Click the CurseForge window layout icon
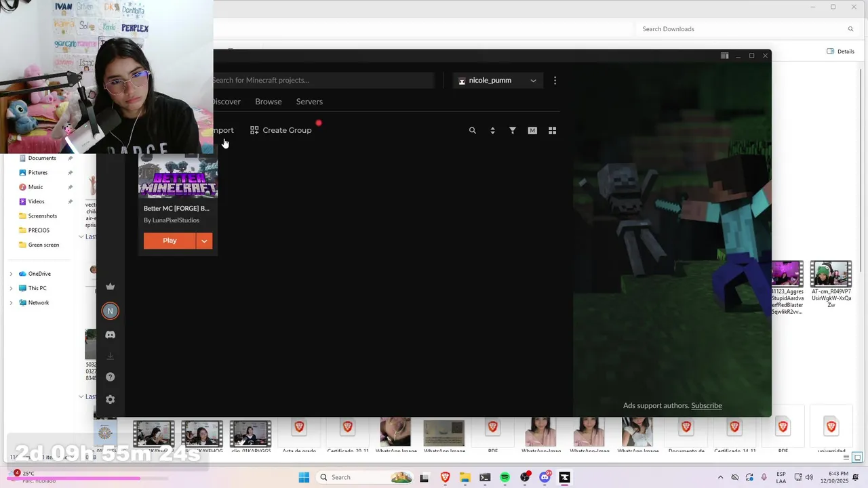Viewport: 868px width, 488px height. coord(724,56)
